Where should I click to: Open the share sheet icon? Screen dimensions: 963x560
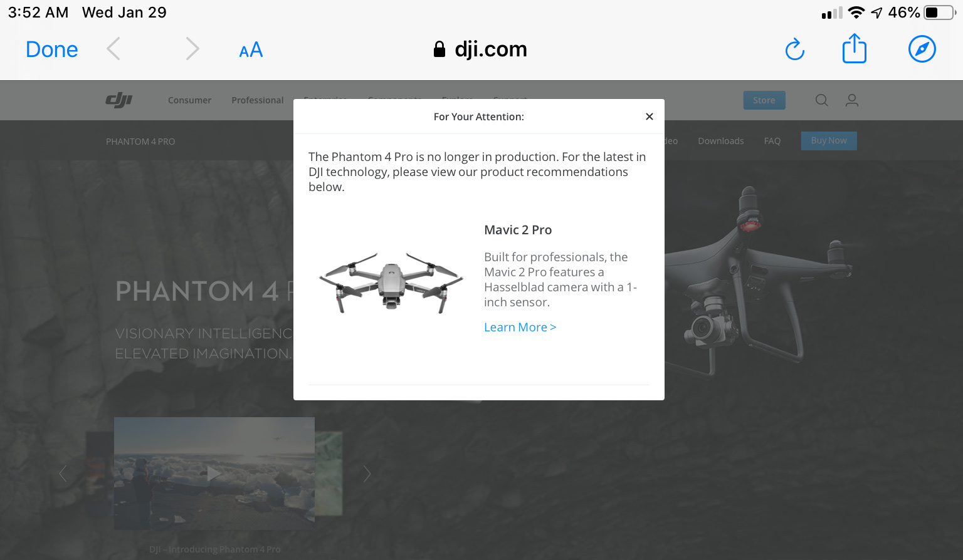[854, 48]
